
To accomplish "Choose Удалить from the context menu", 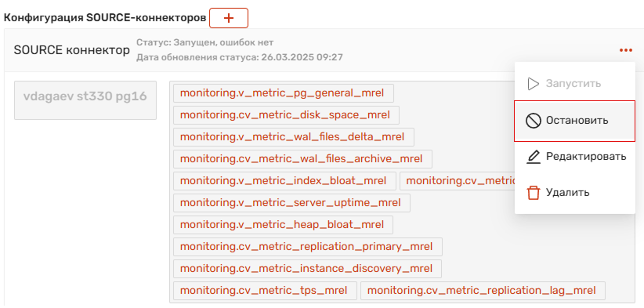I will [574, 192].
